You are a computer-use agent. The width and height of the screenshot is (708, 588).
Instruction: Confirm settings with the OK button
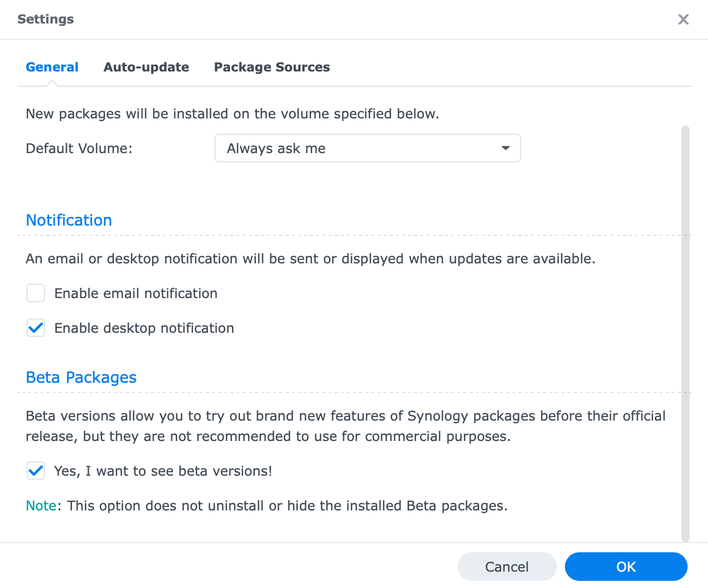626,567
